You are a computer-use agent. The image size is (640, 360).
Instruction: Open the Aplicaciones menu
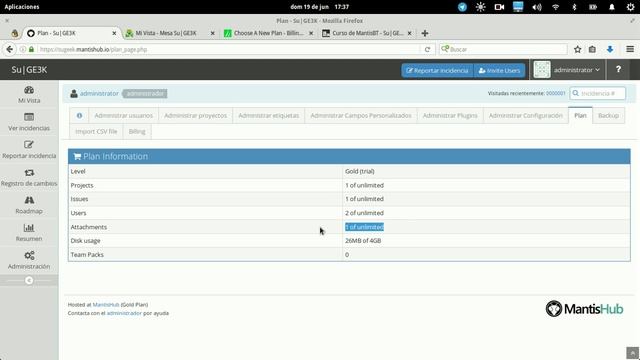coord(22,7)
